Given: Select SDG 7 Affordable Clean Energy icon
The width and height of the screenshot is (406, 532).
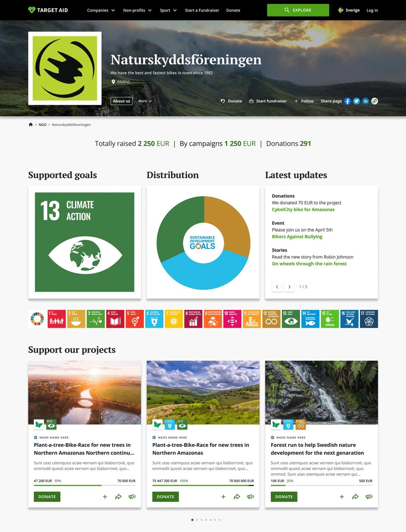Looking at the screenshot, I should coord(174,319).
